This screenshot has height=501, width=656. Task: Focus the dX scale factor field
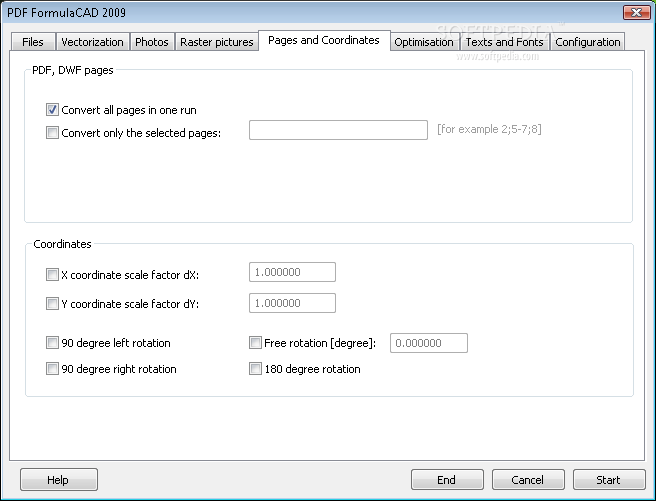(x=292, y=272)
